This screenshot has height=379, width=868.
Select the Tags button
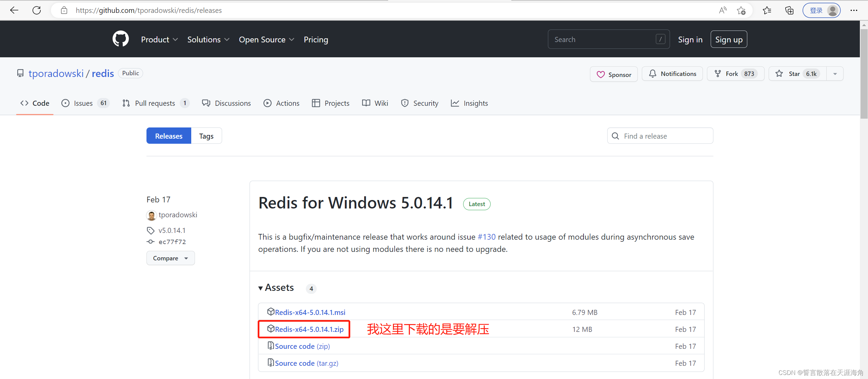click(x=206, y=136)
